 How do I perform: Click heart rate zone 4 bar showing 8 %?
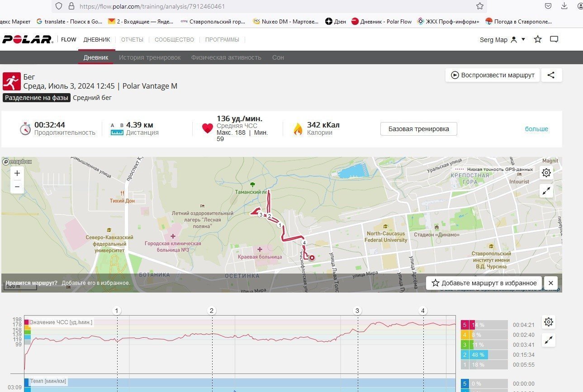484,335
